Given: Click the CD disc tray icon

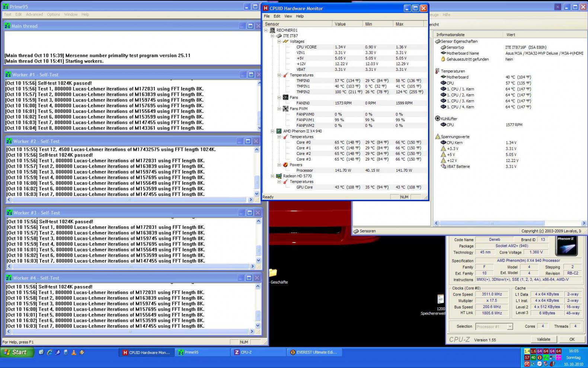Looking at the screenshot, I should click(540, 364).
